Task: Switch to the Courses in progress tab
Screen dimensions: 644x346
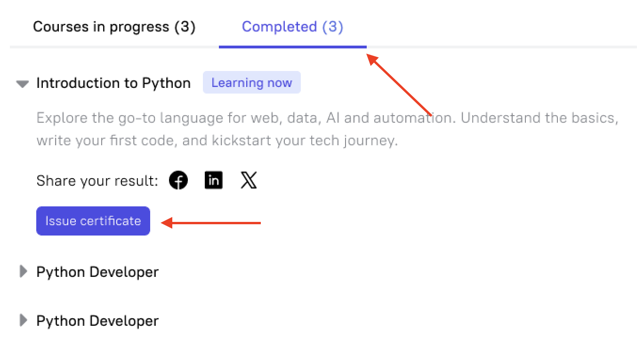Action: 114,27
